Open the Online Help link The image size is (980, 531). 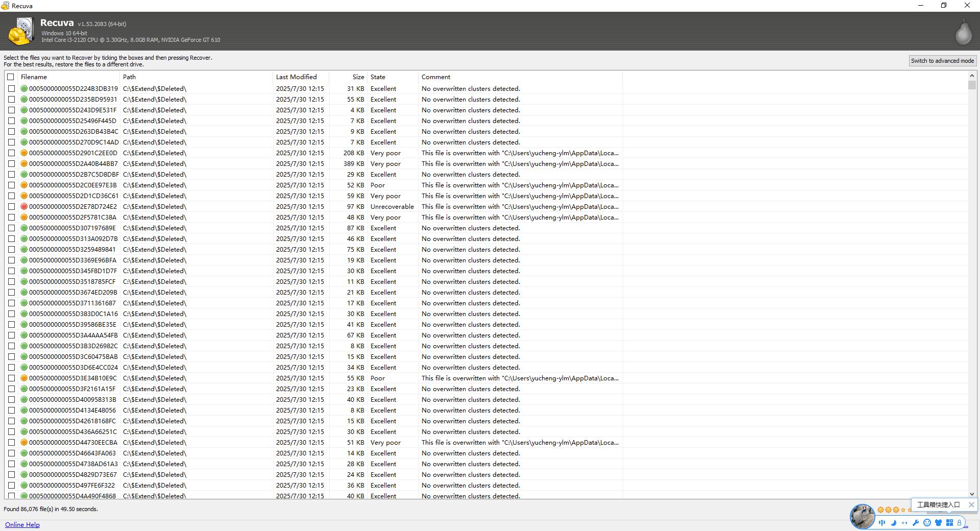coord(22,524)
